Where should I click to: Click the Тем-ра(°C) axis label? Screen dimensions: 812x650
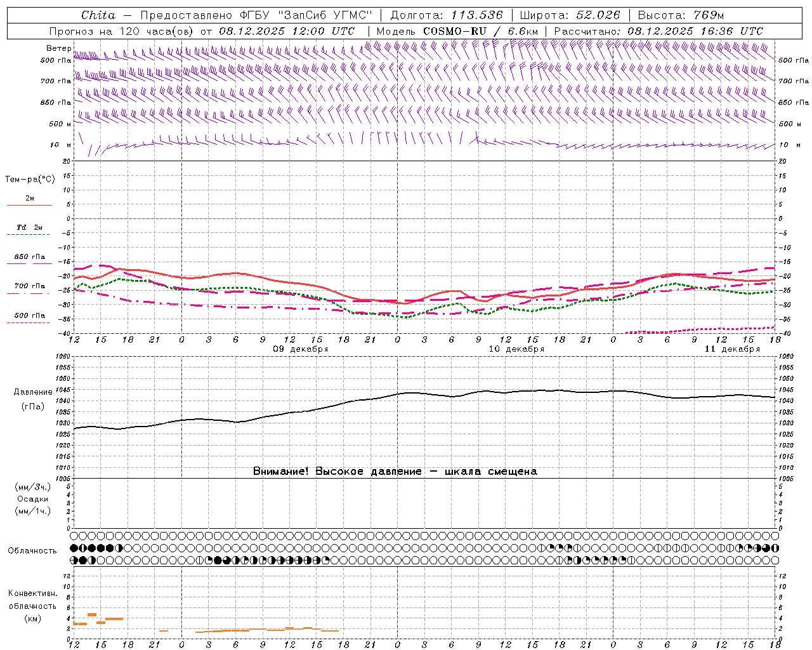click(30, 180)
